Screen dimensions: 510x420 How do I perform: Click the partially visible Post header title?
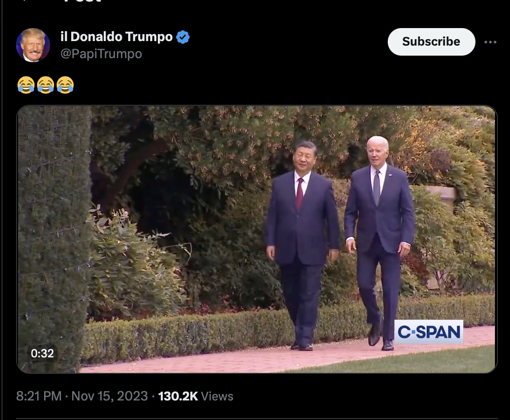[83, 2]
